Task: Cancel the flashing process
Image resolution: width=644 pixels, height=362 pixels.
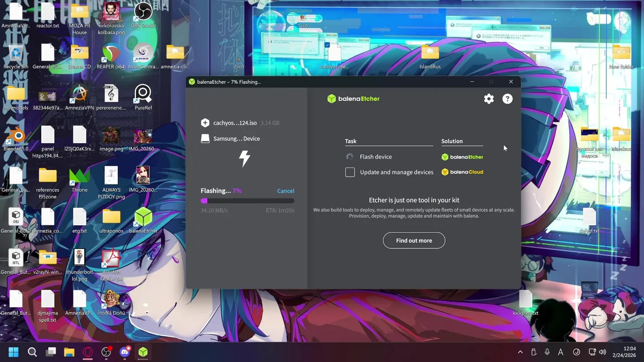Action: pos(285,191)
